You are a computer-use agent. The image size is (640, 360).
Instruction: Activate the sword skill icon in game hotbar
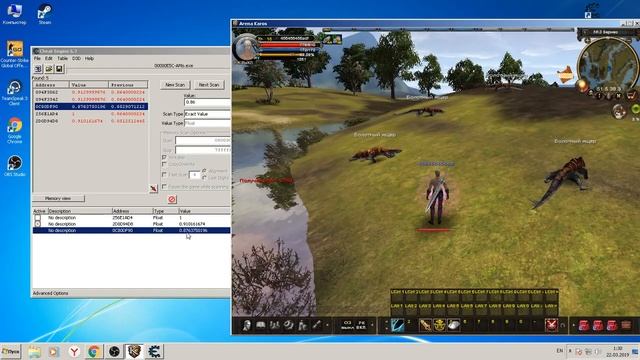(425, 325)
